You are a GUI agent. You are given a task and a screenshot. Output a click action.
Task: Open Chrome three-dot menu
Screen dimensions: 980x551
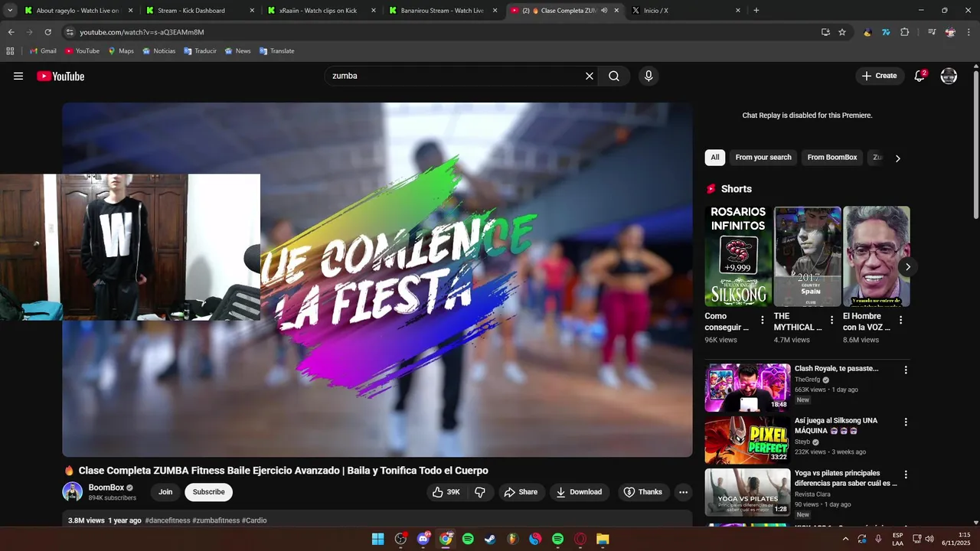tap(969, 32)
